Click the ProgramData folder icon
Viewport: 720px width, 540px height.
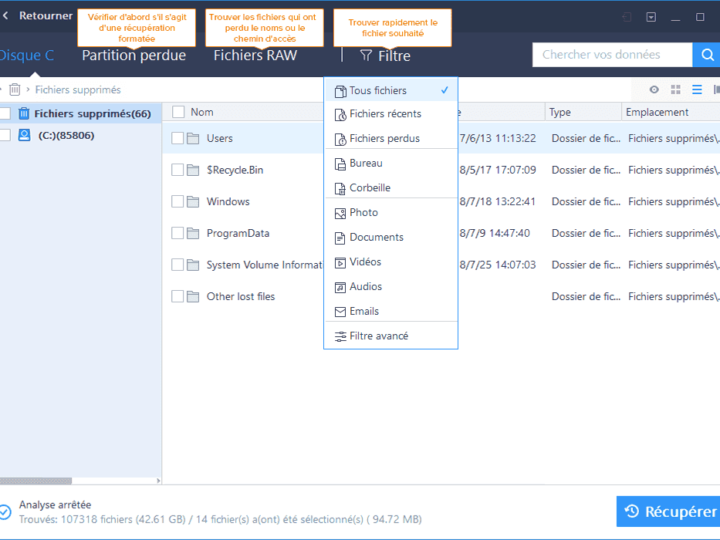point(193,233)
